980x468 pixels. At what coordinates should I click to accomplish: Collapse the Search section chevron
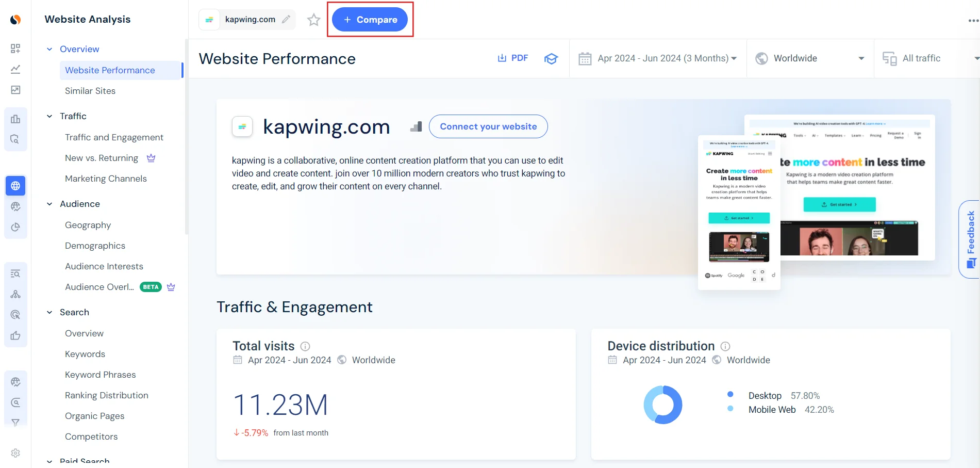(49, 312)
